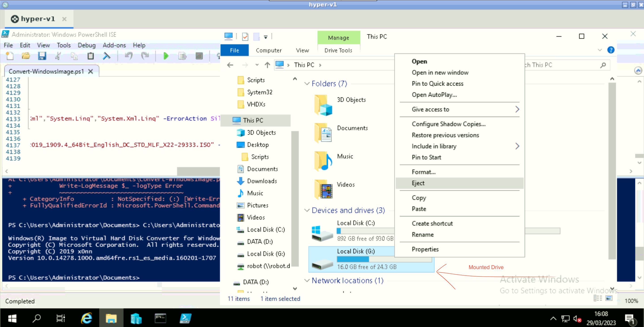Click the Save floppy icon in ISE toolbar
Image resolution: width=644 pixels, height=327 pixels.
[42, 56]
